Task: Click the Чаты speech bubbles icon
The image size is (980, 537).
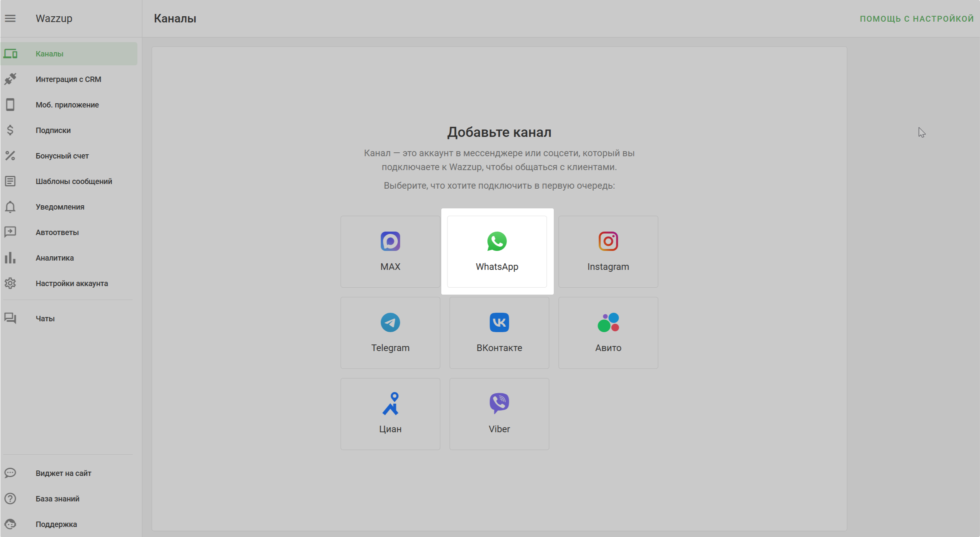Action: pyautogui.click(x=10, y=319)
